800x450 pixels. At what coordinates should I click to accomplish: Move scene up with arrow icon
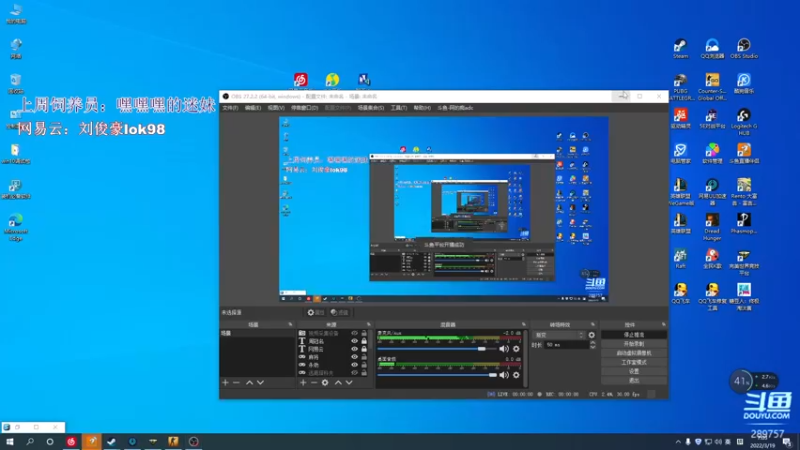(249, 382)
